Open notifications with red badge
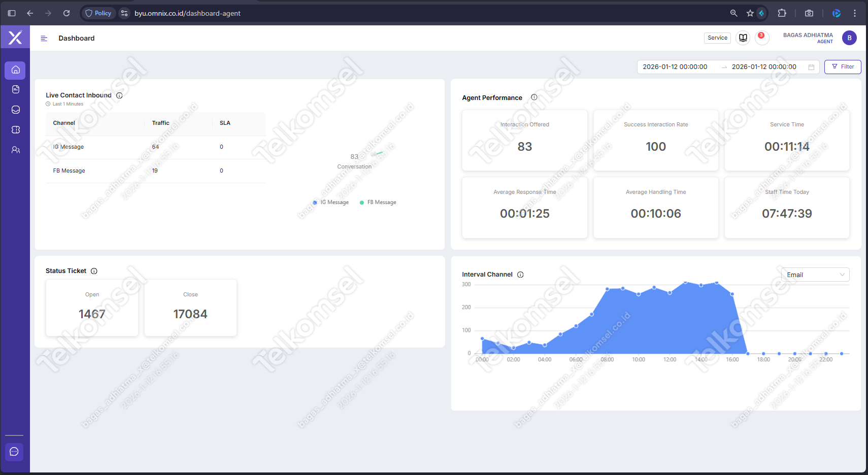Screen dimensions: 868x475 761,38
